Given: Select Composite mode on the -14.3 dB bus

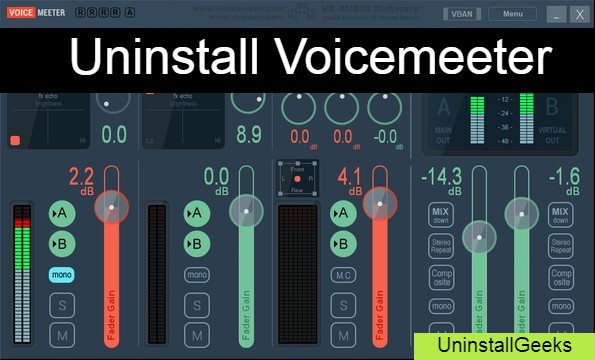Looking at the screenshot, I should [x=441, y=277].
